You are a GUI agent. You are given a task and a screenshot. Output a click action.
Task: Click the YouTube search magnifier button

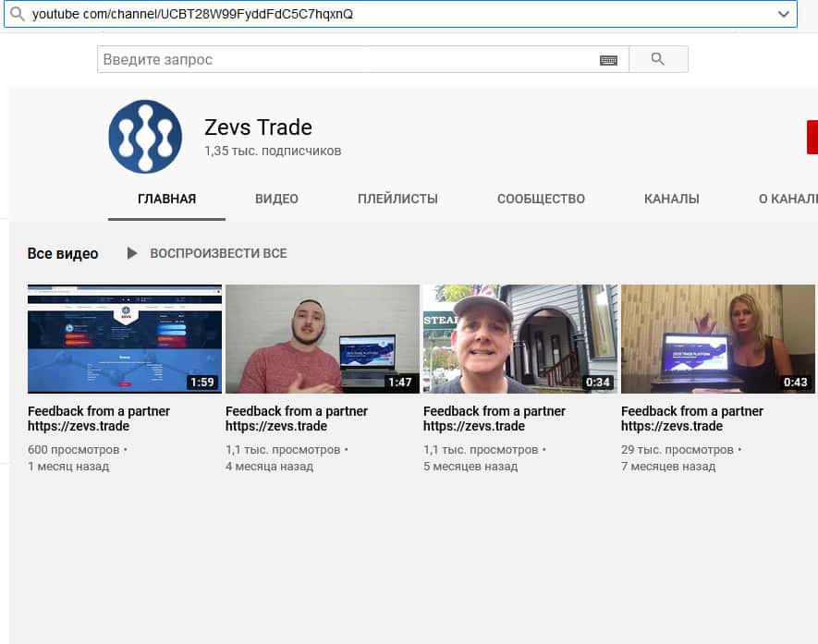point(658,59)
